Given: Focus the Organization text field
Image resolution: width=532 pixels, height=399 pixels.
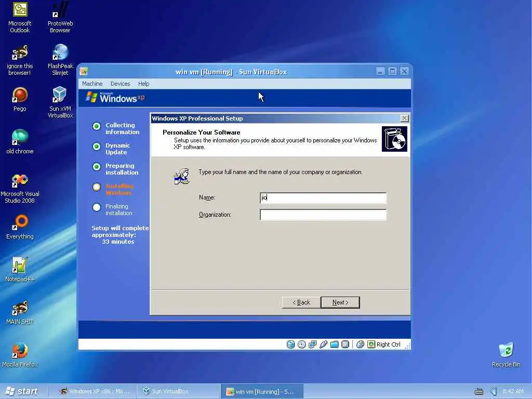Looking at the screenshot, I should click(x=323, y=215).
